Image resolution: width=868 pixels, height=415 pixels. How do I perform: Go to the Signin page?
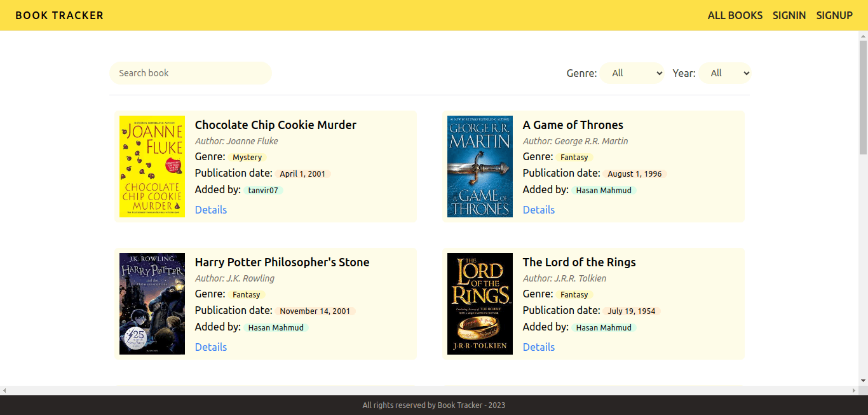[x=789, y=15]
